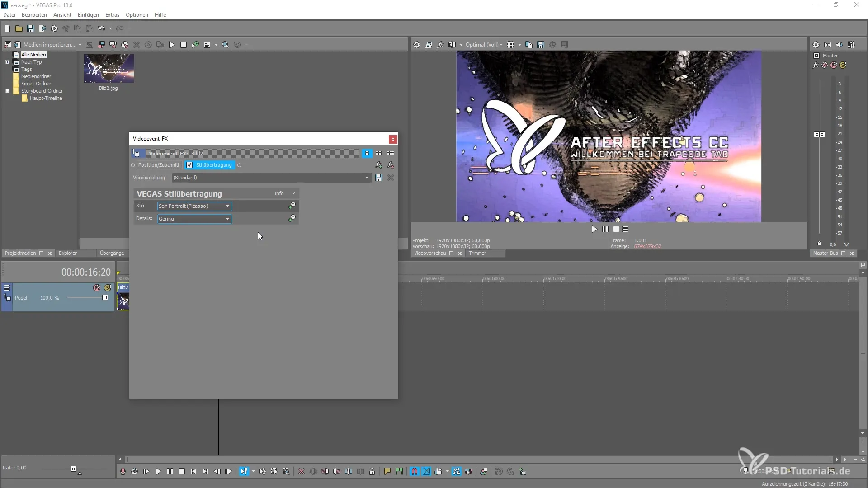Toggle animation for the Details parameter
The width and height of the screenshot is (868, 488).
click(x=292, y=218)
